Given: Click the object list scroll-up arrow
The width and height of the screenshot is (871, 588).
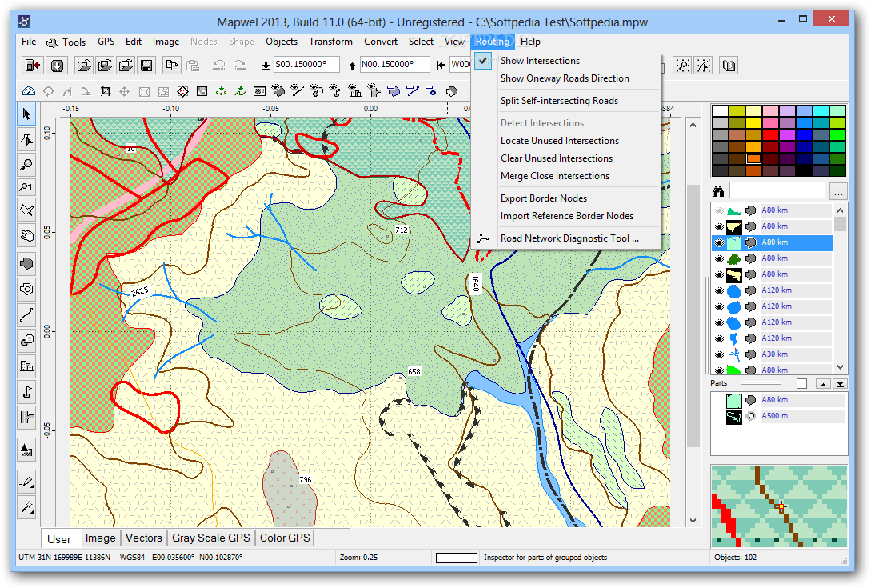Looking at the screenshot, I should [840, 210].
